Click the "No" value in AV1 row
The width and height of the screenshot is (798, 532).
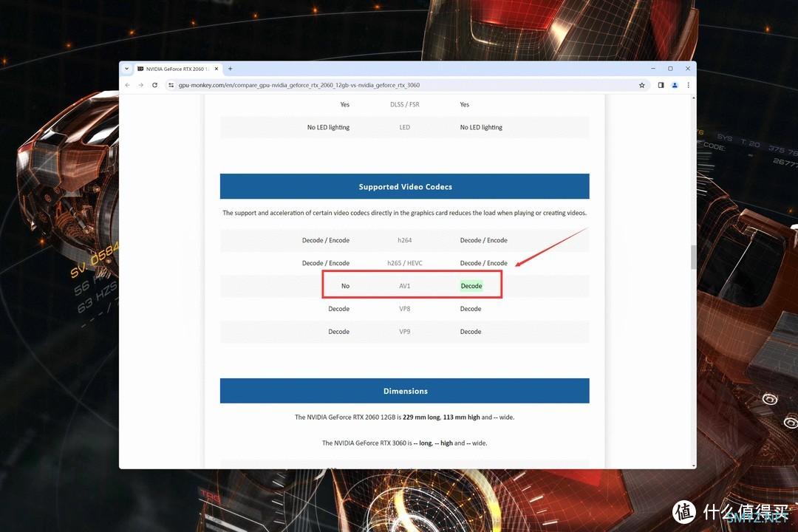[x=345, y=286]
